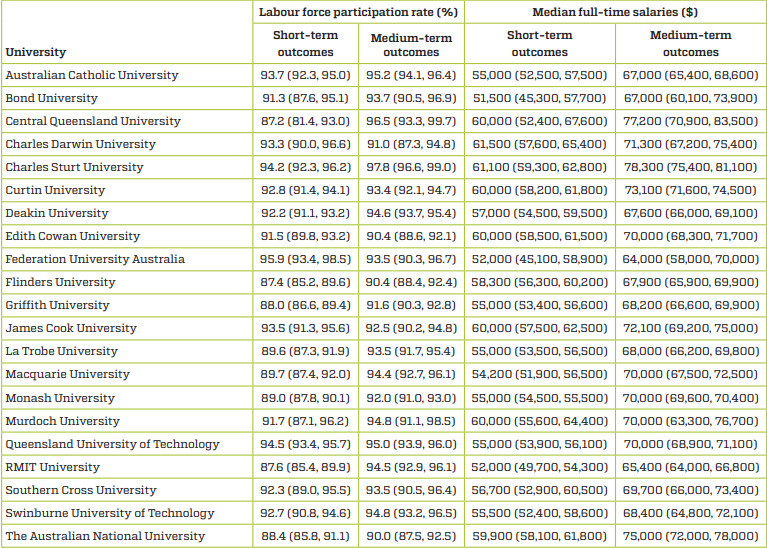This screenshot has height=549, width=767.
Task: Click cell '61,500 (57,600, 65,400)'
Action: click(x=540, y=144)
